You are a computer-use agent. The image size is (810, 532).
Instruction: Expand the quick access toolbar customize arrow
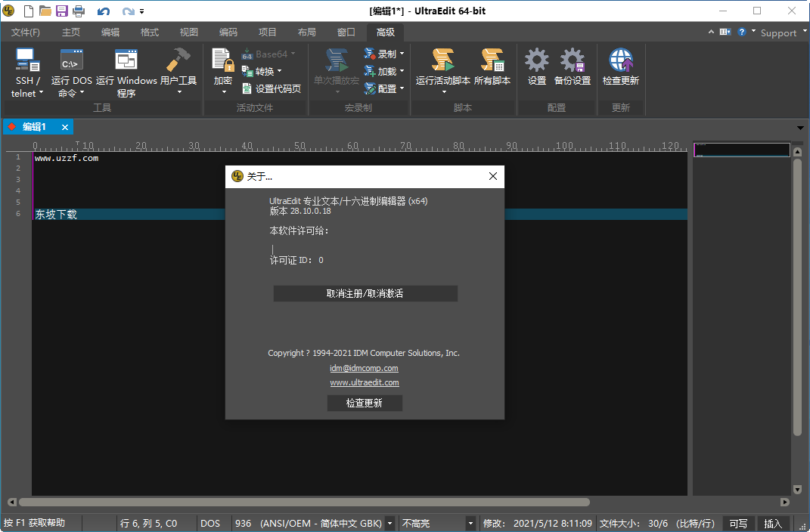click(142, 11)
